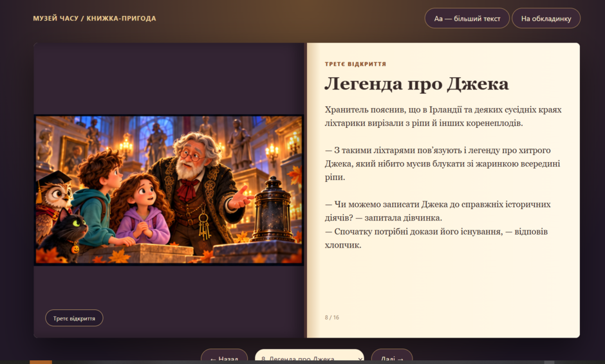
Task: Click the orange progress bar segment at bottom
Action: tap(41, 362)
